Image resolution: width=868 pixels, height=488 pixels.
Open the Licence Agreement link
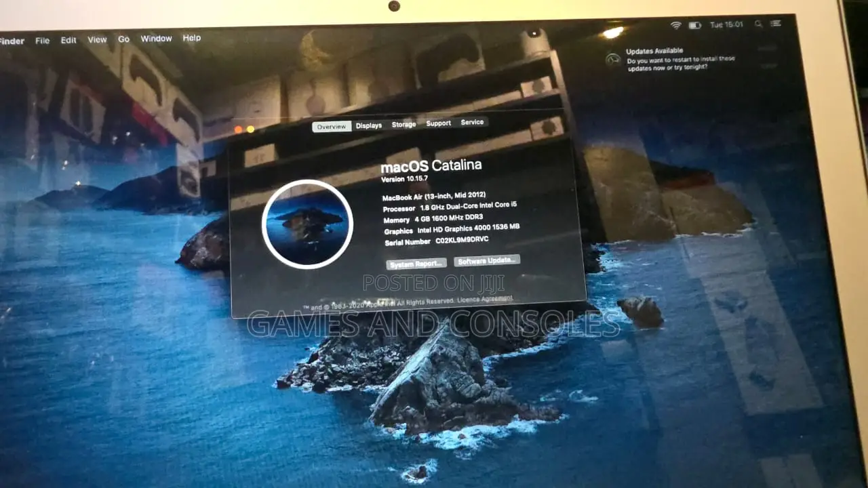pyautogui.click(x=485, y=299)
